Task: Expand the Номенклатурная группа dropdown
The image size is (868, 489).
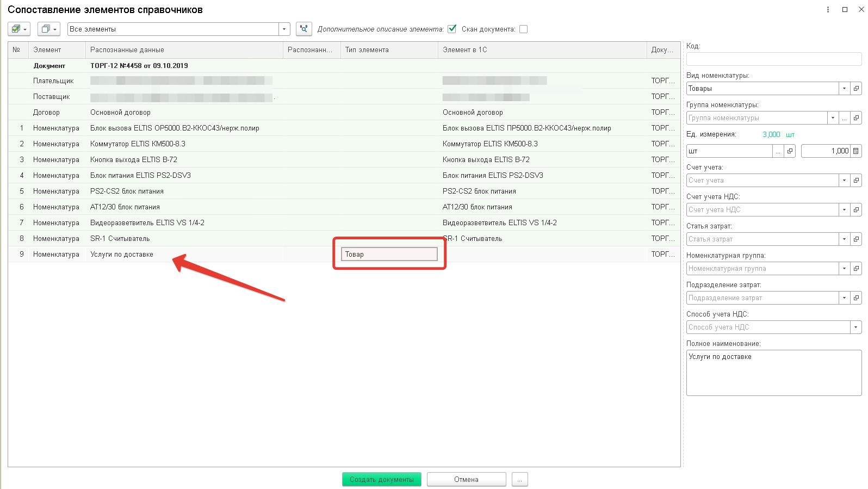Action: tap(844, 268)
